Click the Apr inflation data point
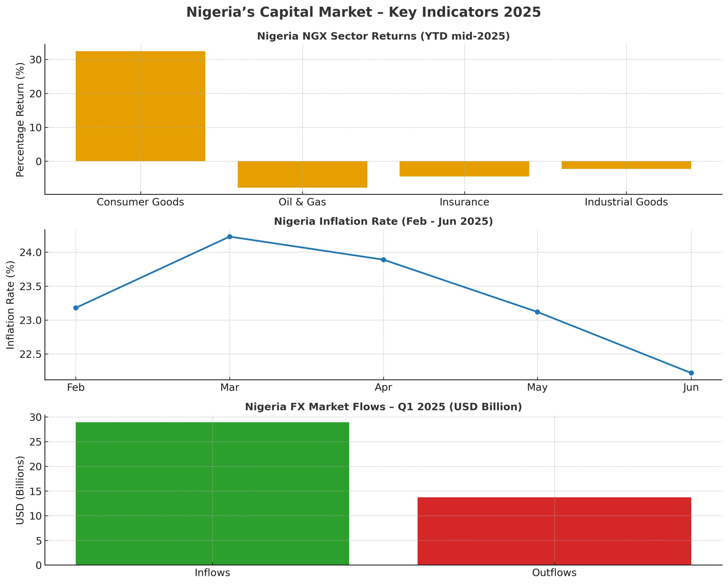This screenshot has width=728, height=584. coord(384,260)
